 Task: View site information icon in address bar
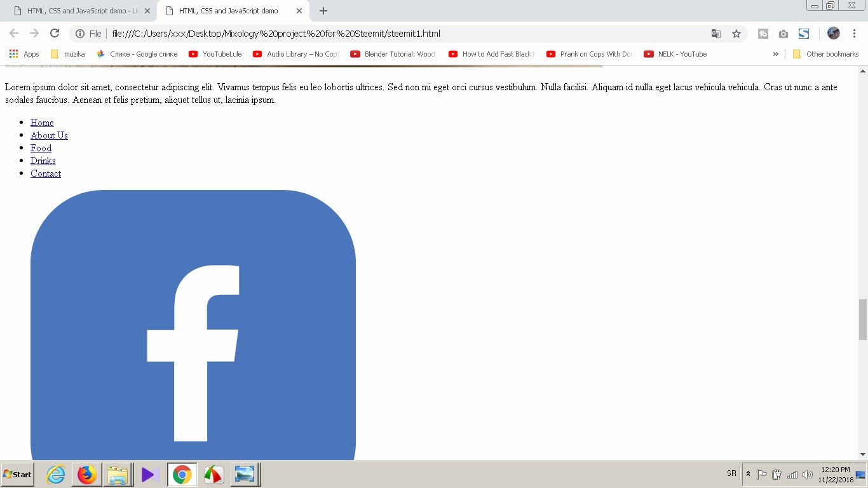(80, 34)
